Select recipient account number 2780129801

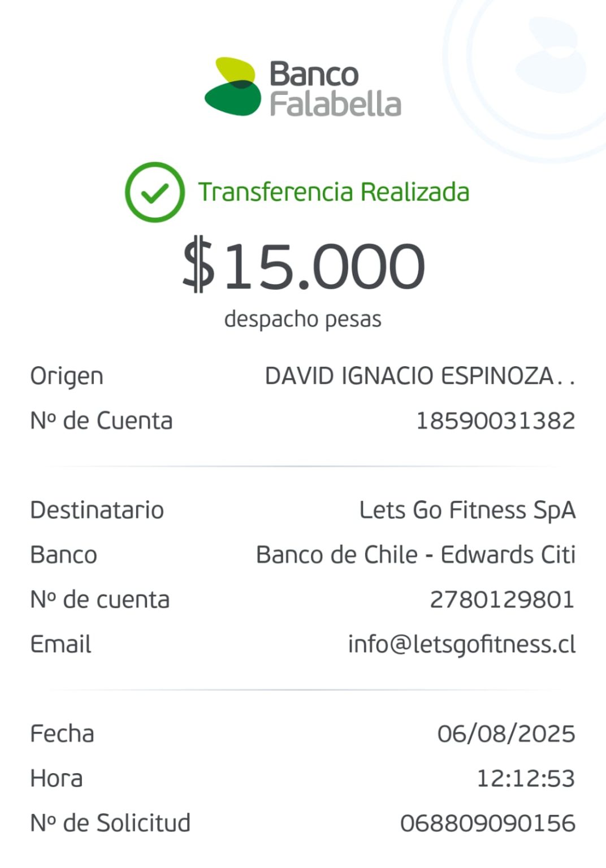(x=503, y=600)
